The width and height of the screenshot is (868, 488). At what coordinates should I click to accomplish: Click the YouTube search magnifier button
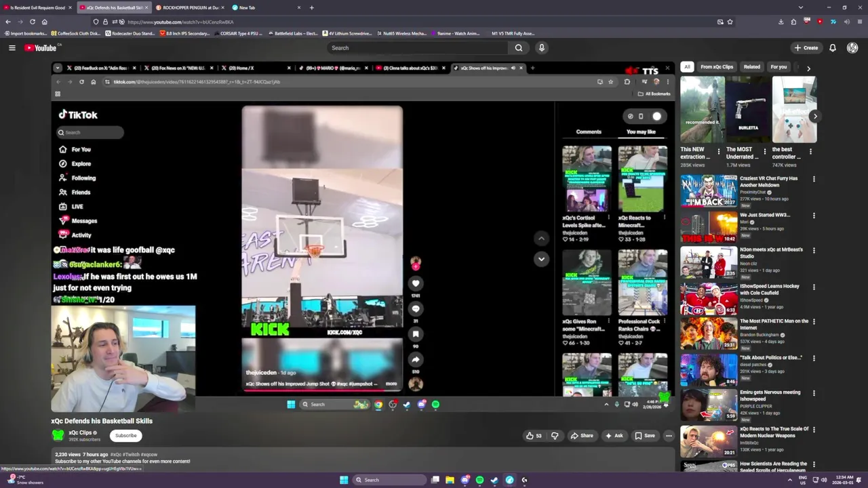(x=519, y=47)
